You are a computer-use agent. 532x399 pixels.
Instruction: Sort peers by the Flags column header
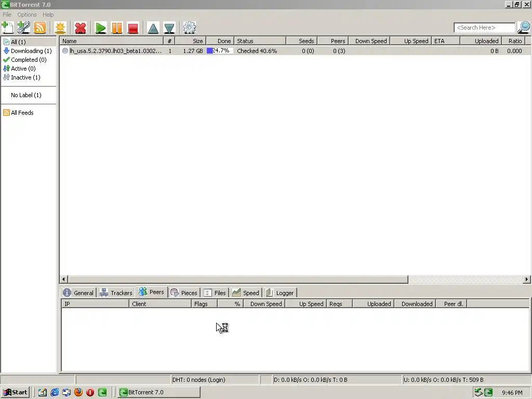coord(204,304)
